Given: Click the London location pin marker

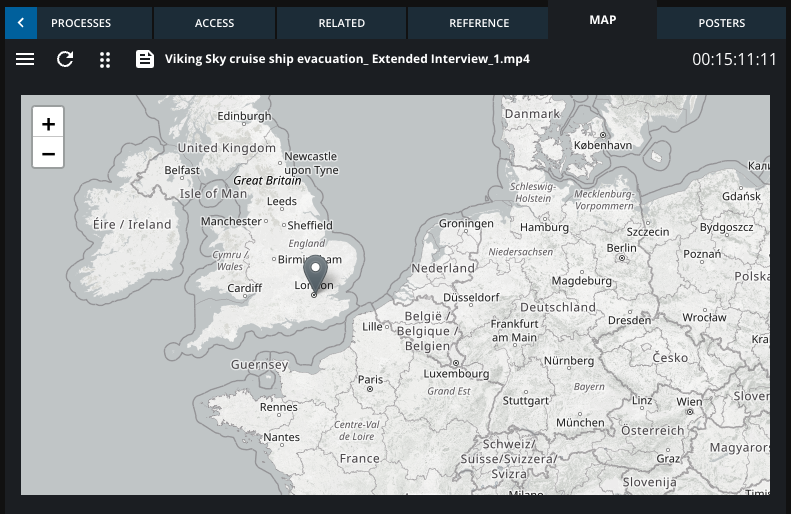Looking at the screenshot, I should pos(315,273).
